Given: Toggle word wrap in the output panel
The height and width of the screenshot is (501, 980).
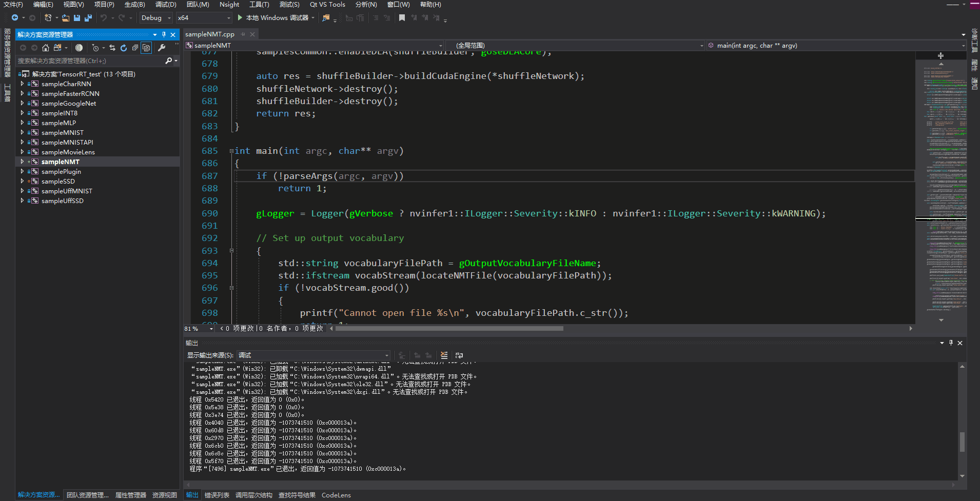Looking at the screenshot, I should click(459, 355).
